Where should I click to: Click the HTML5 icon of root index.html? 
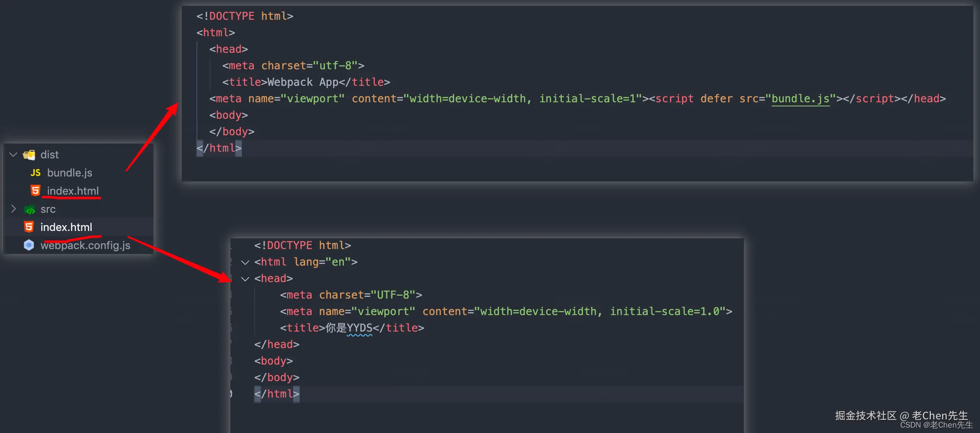click(x=29, y=227)
